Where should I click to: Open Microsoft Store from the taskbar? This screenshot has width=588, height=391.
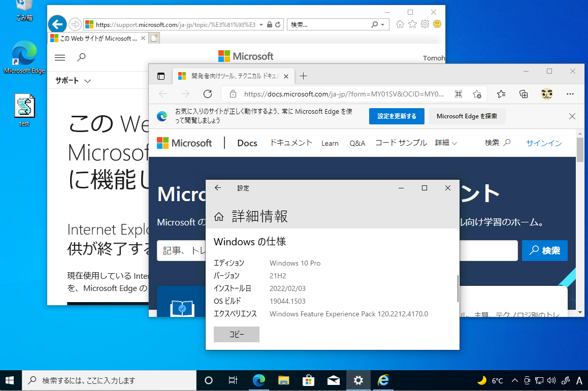coord(308,380)
